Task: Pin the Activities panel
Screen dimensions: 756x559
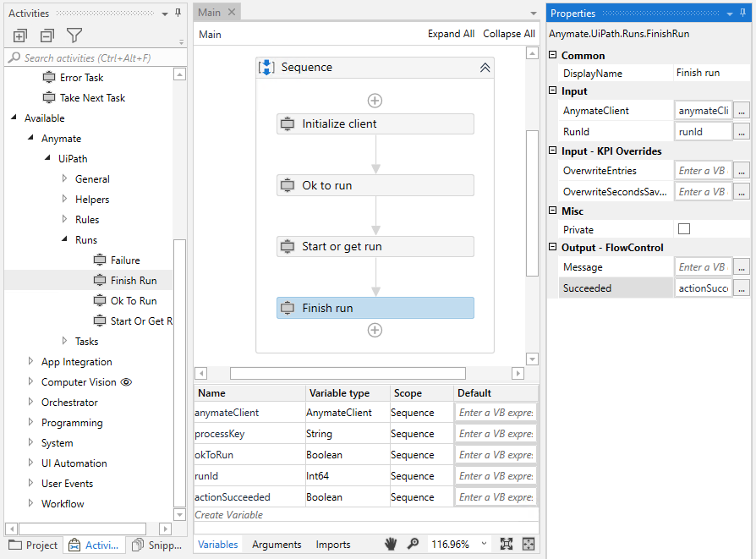Action: (x=178, y=13)
